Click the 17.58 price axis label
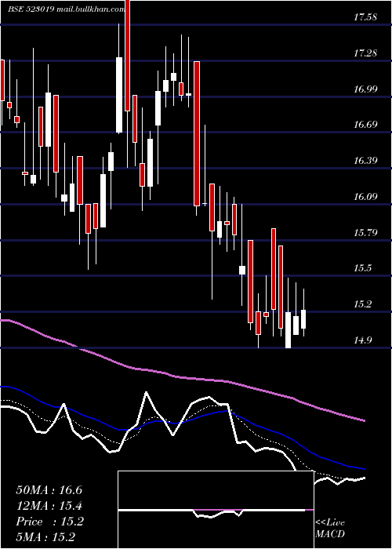This screenshot has height=549, width=392. [365, 17]
